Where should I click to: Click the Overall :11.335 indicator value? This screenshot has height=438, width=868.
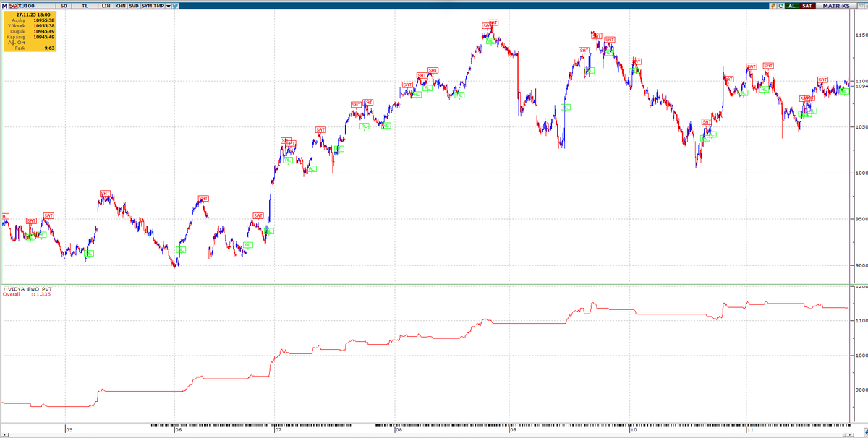(x=25, y=294)
